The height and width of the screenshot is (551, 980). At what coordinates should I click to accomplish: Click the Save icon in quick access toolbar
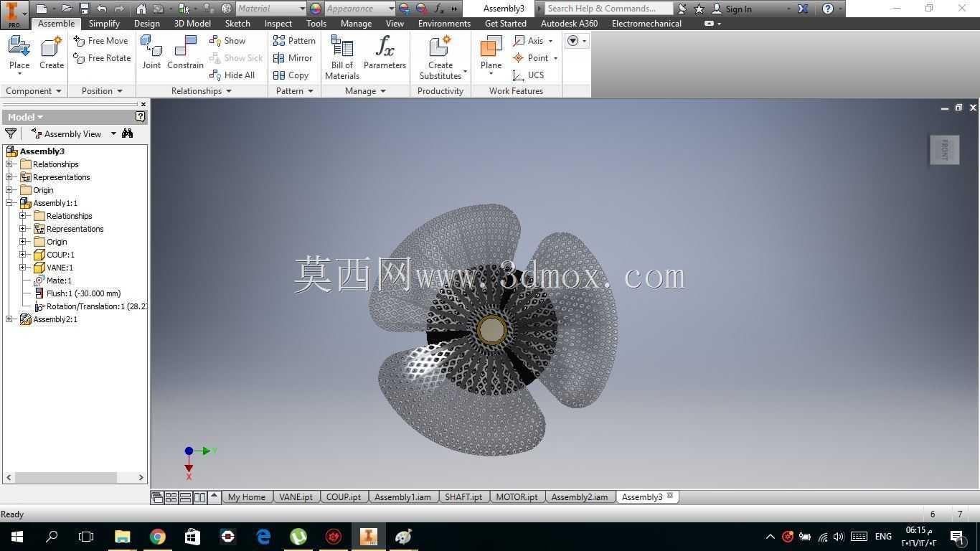pos(84,9)
